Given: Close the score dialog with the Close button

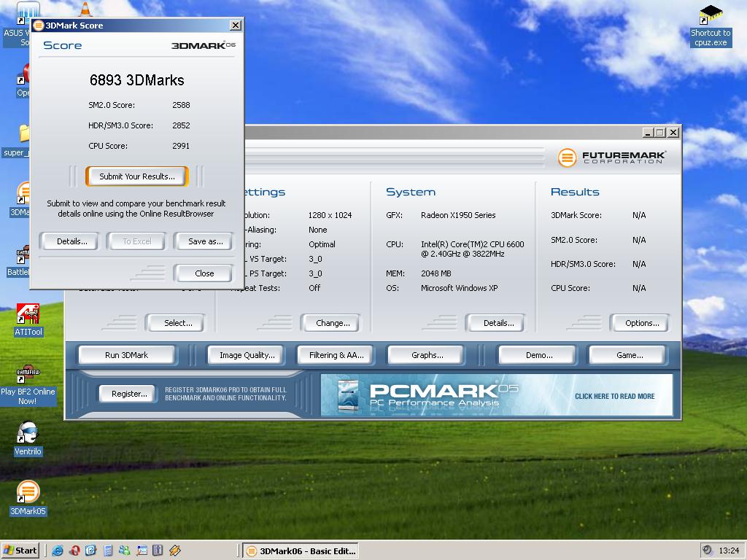Looking at the screenshot, I should click(x=204, y=273).
